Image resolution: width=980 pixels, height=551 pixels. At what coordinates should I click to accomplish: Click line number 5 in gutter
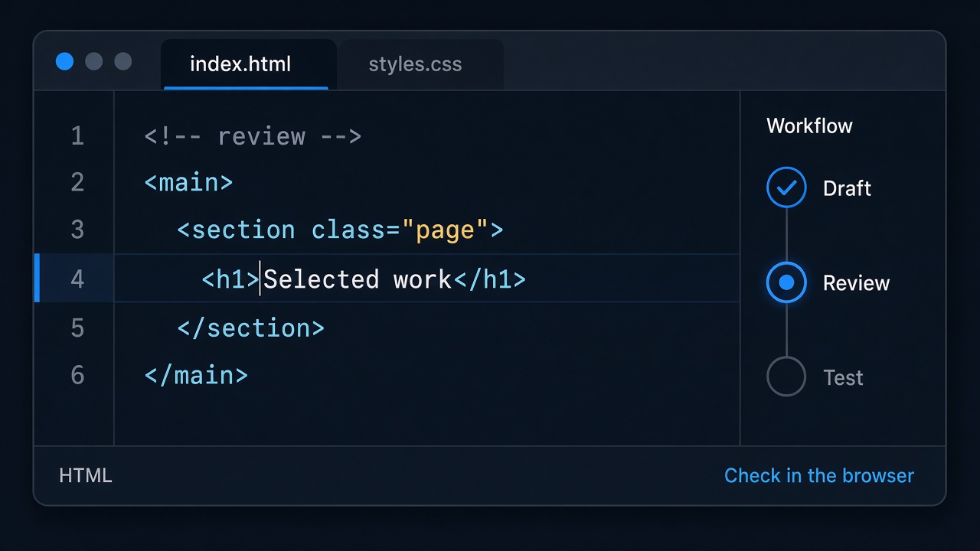point(77,328)
